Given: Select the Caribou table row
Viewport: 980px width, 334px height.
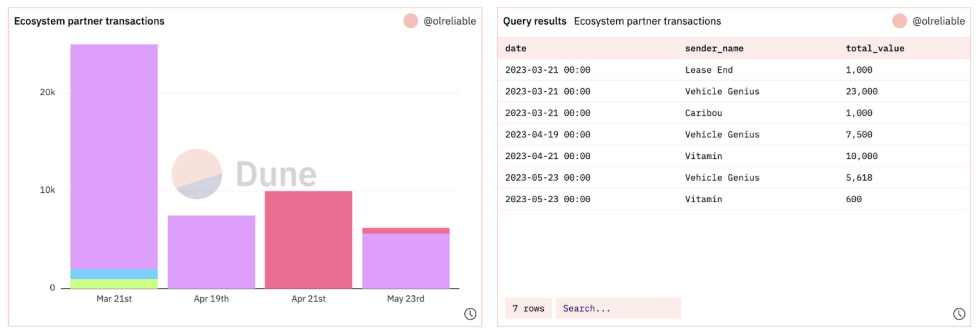Looking at the screenshot, I should click(734, 113).
